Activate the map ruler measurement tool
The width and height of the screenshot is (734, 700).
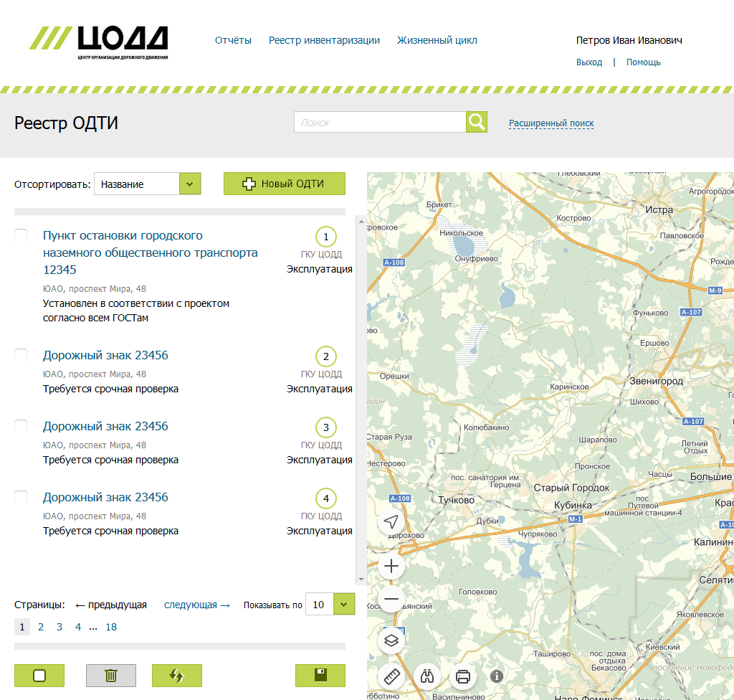pos(391,676)
